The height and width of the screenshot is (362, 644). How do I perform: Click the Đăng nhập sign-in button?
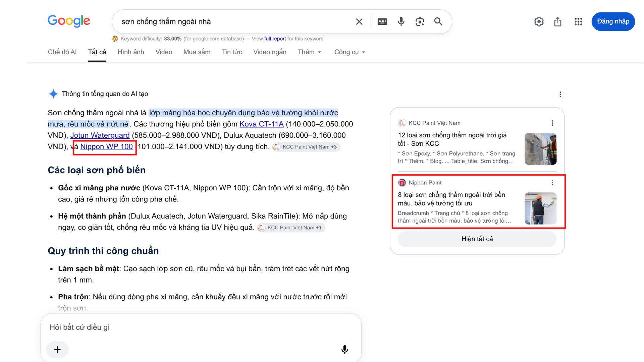coord(613,21)
